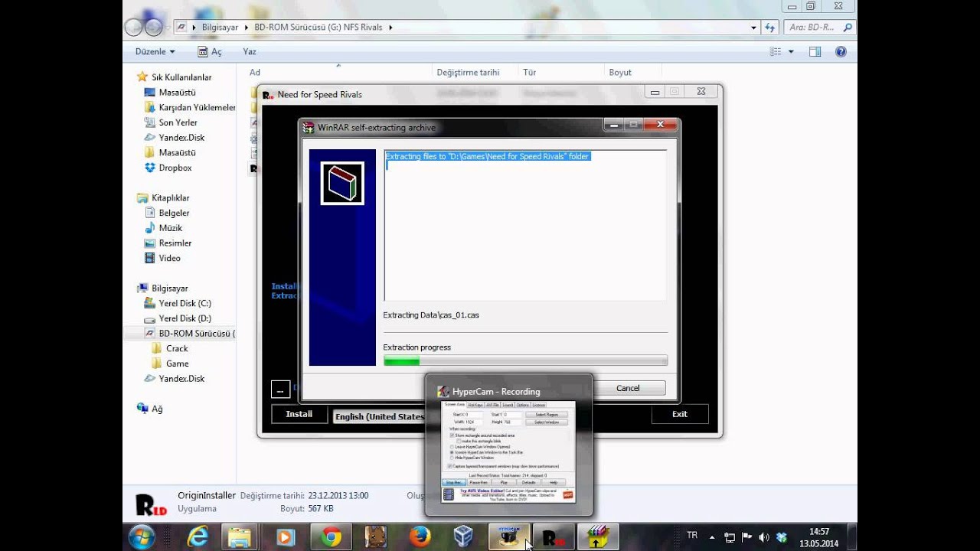Click the search magnifier icon
Image resolution: width=980 pixels, height=551 pixels.
(847, 27)
